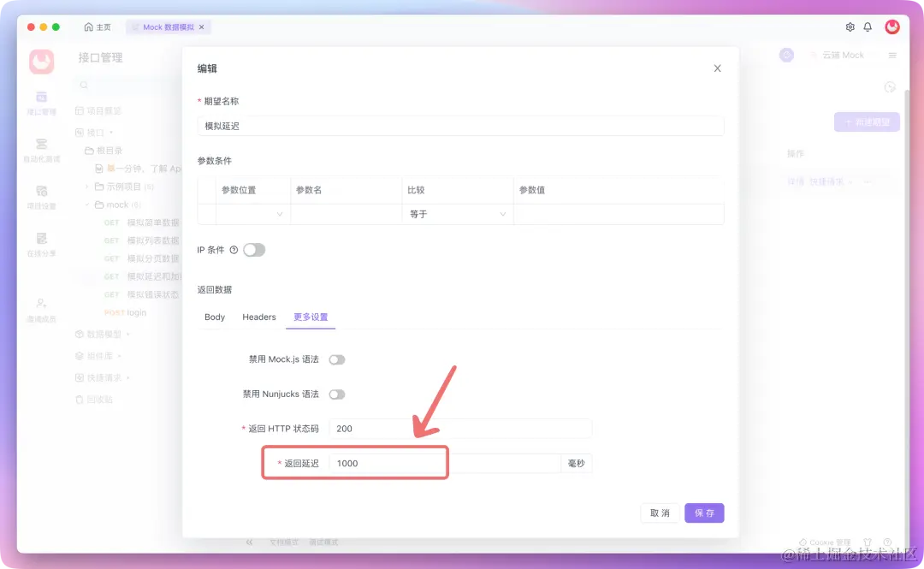Screen dimensions: 924x569
Task: Click the history clock icon on right
Action: point(890,87)
